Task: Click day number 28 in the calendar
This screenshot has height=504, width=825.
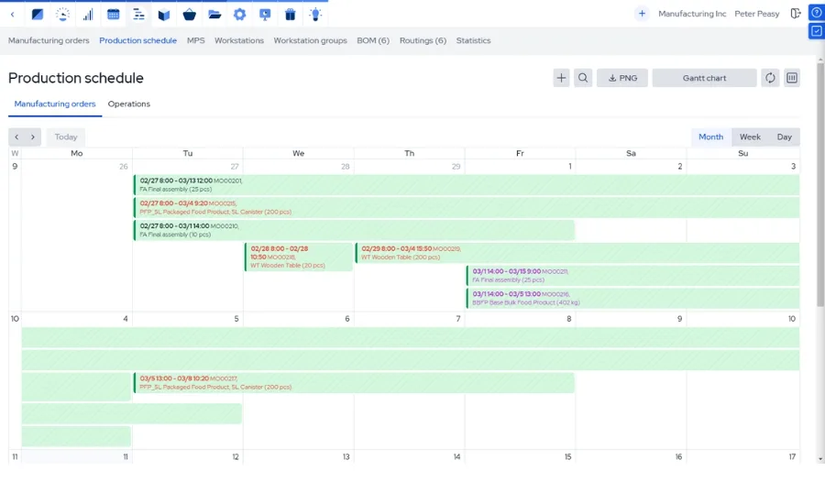Action: coord(346,166)
